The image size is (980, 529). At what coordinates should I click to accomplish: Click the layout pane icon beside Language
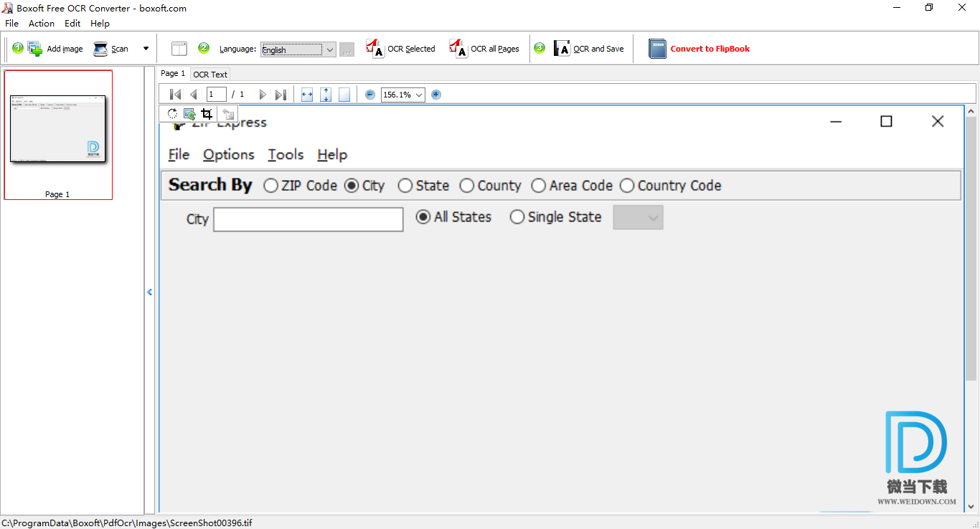179,49
